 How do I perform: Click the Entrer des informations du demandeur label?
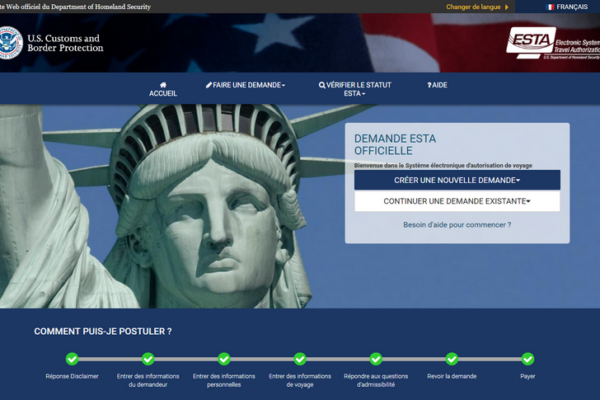[x=148, y=380]
